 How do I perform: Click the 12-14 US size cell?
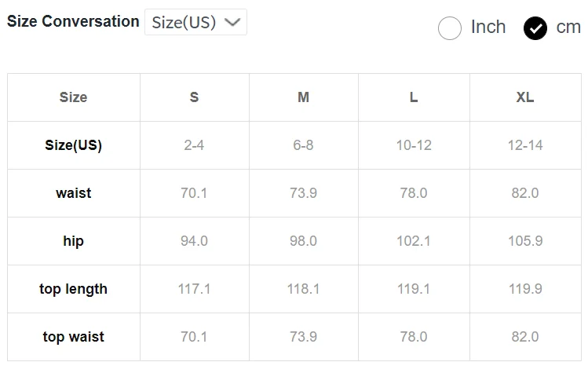(x=524, y=145)
